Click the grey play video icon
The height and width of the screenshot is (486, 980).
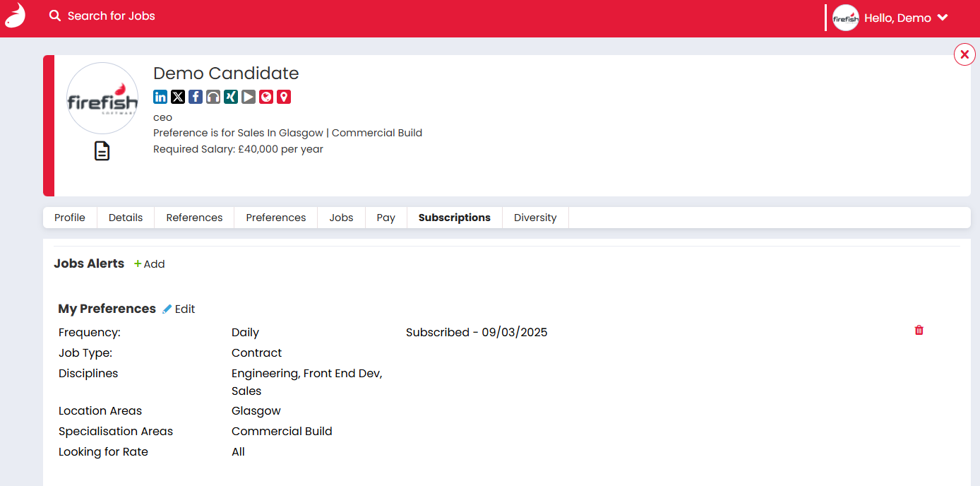[x=249, y=97]
